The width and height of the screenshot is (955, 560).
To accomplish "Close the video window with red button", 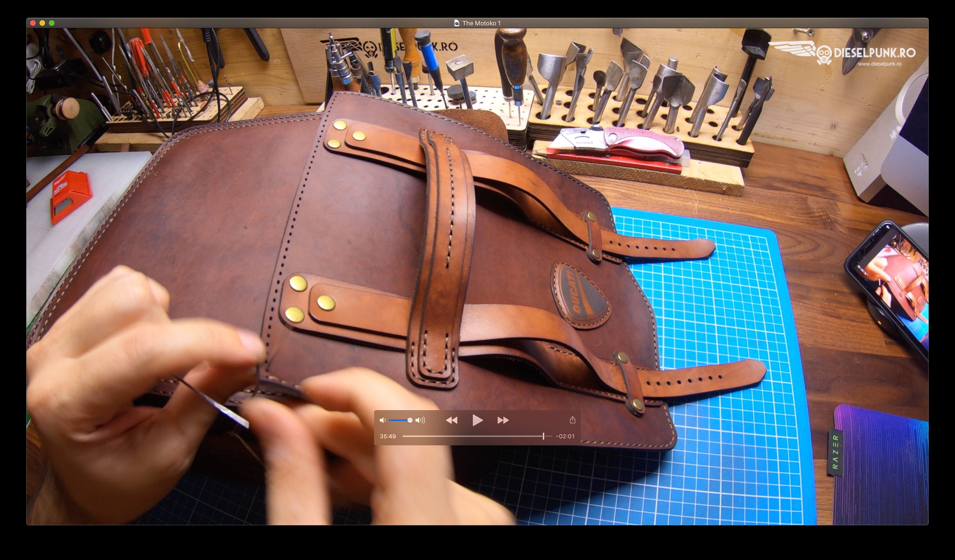I will [33, 23].
